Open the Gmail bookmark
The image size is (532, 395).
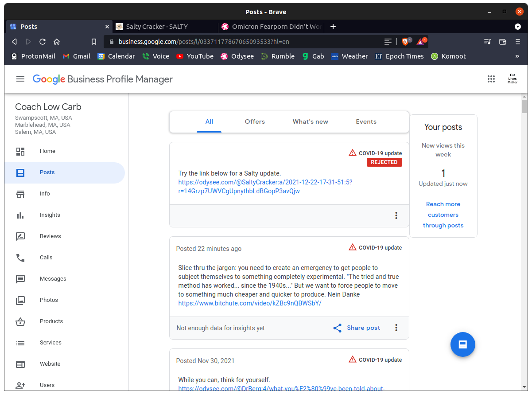click(77, 56)
